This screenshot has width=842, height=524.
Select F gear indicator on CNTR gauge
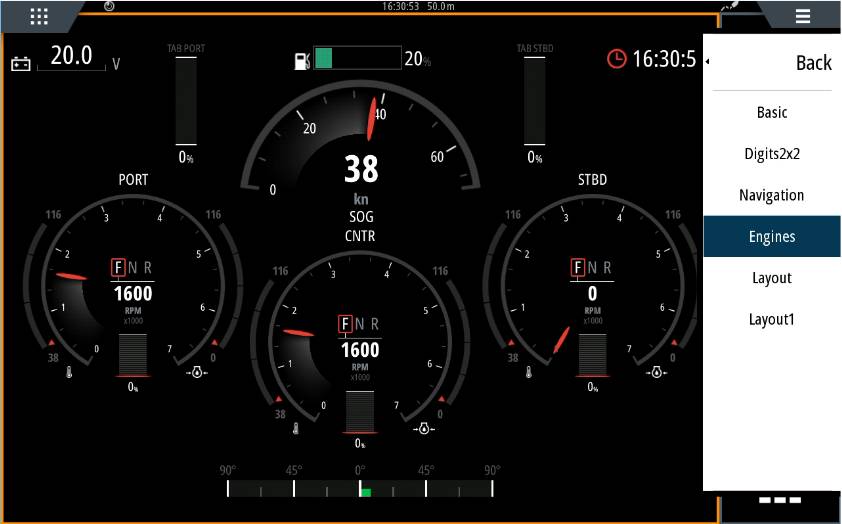tap(345, 324)
